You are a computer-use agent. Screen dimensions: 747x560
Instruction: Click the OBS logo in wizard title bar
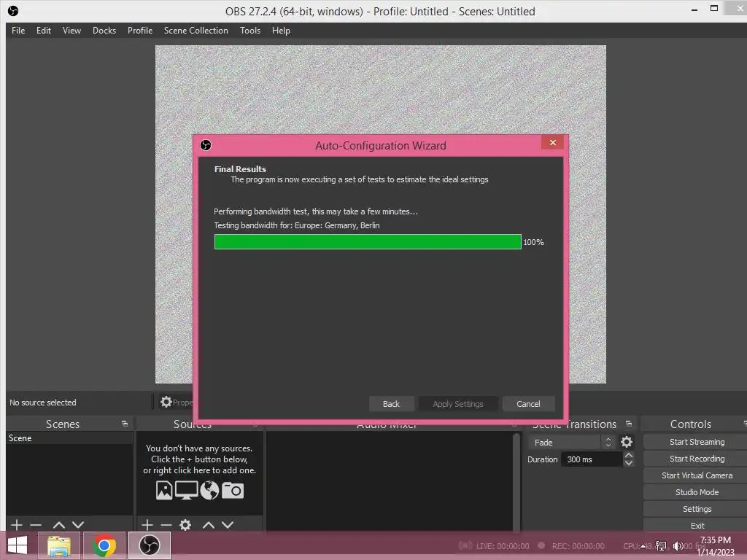(206, 145)
